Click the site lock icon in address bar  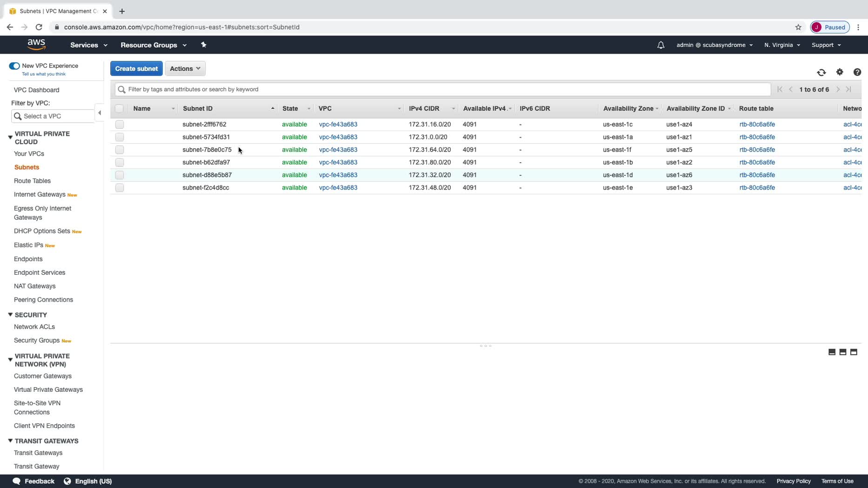57,27
